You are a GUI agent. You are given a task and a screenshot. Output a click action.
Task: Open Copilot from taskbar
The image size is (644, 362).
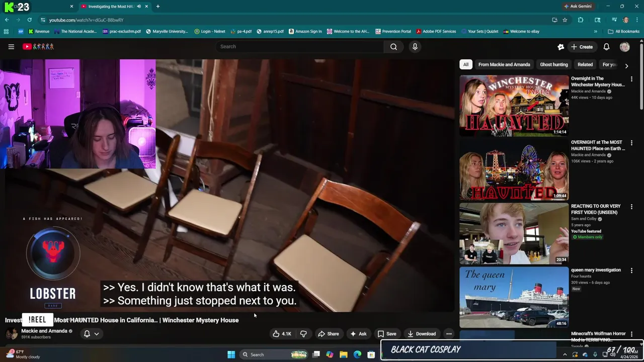[x=330, y=354]
